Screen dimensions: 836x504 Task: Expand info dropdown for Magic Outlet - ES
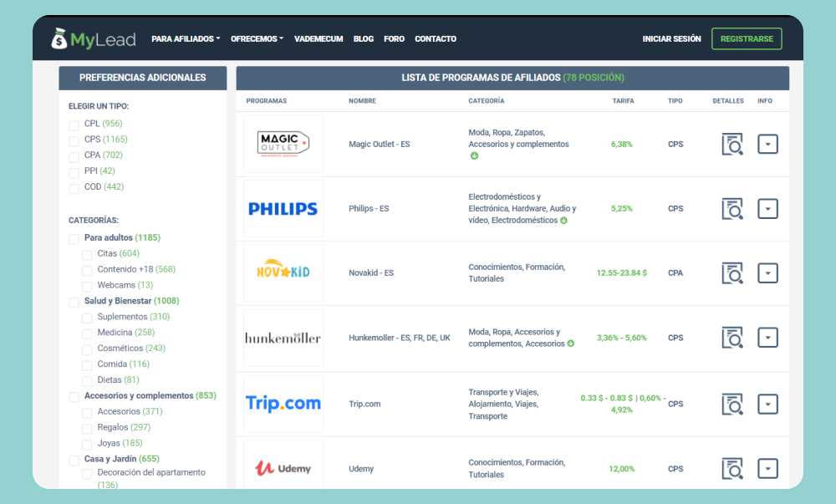(767, 144)
